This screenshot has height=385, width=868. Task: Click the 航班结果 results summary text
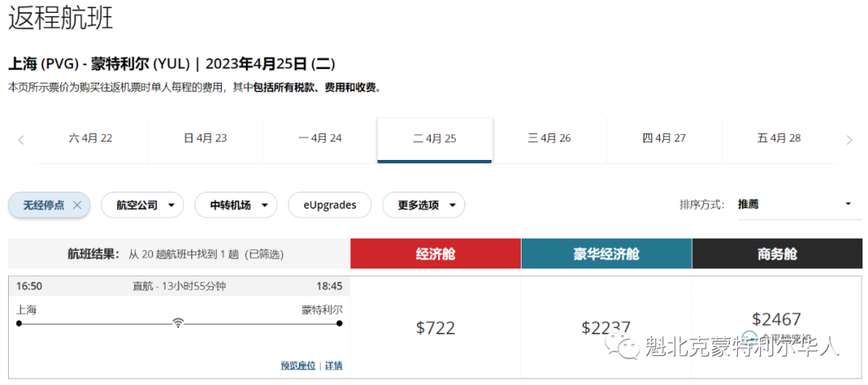(x=175, y=254)
